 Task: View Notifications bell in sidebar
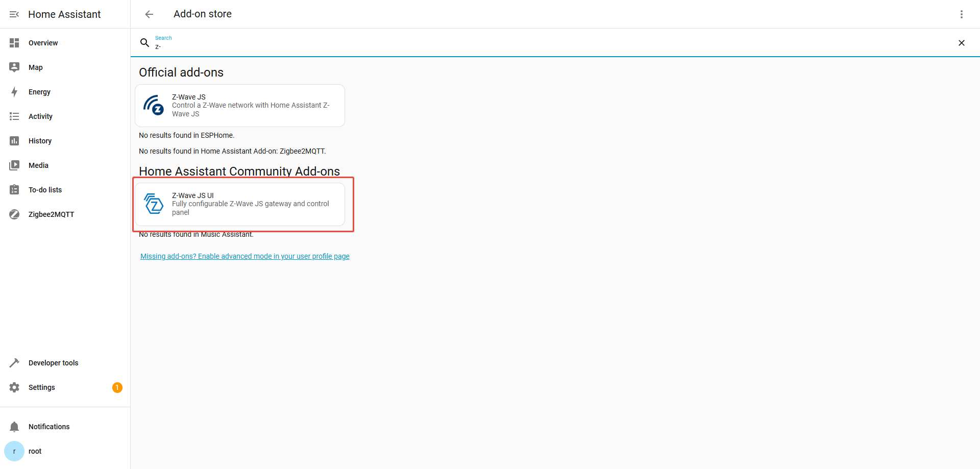(14, 427)
